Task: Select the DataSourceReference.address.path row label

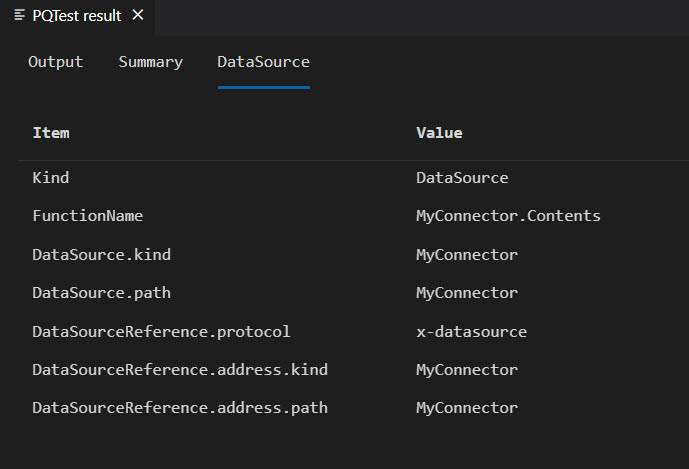Action: click(x=180, y=408)
